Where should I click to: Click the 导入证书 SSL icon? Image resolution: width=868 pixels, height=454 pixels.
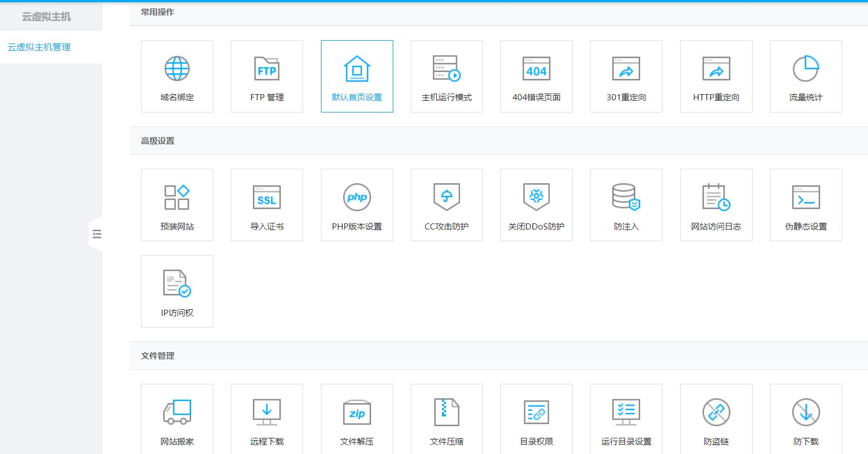267,198
